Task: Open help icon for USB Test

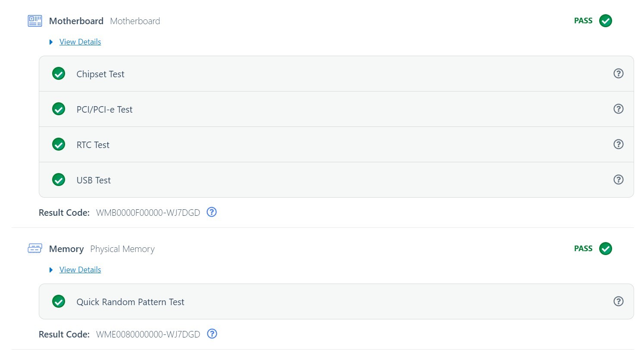Action: 618,180
